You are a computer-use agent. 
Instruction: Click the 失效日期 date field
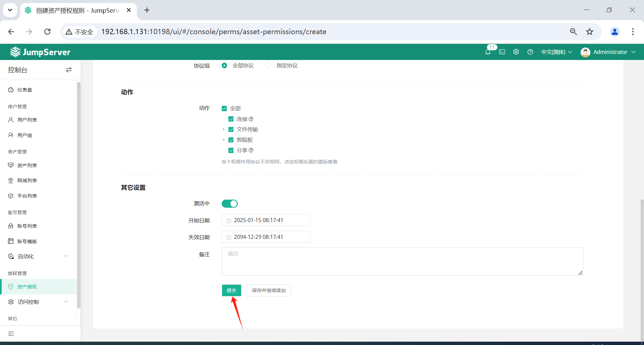pos(266,237)
